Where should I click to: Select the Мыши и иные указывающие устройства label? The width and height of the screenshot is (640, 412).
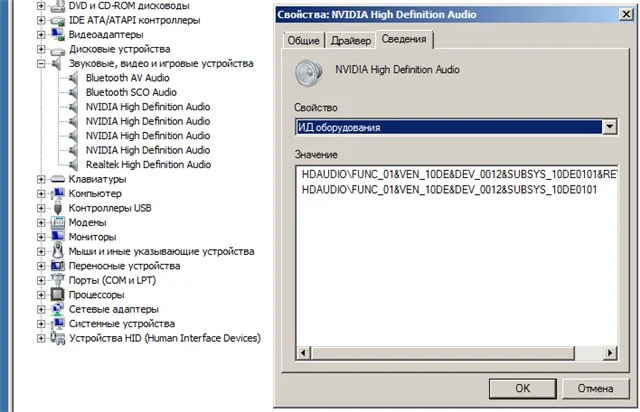click(161, 252)
